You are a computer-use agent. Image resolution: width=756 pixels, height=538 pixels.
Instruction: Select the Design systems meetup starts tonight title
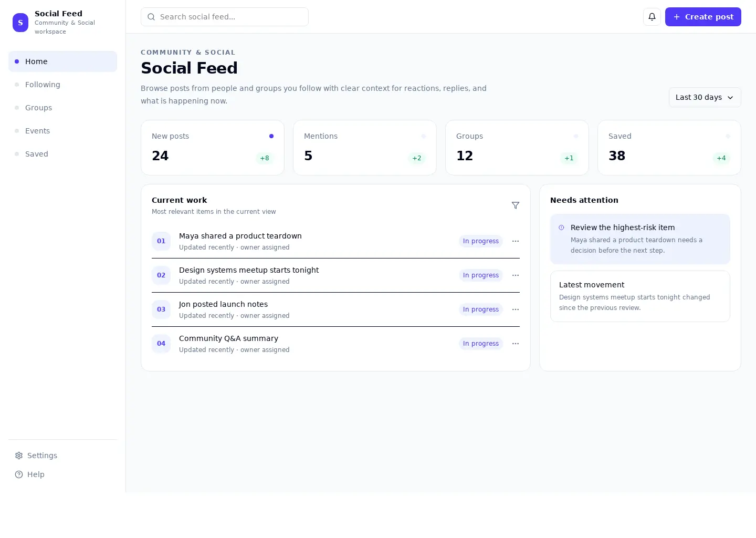click(x=249, y=270)
